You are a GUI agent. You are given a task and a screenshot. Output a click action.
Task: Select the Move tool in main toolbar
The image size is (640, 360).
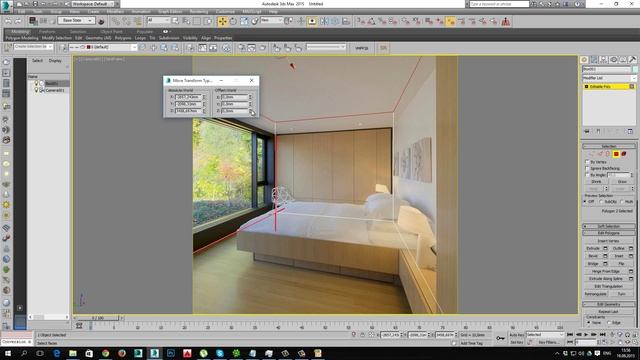222,21
